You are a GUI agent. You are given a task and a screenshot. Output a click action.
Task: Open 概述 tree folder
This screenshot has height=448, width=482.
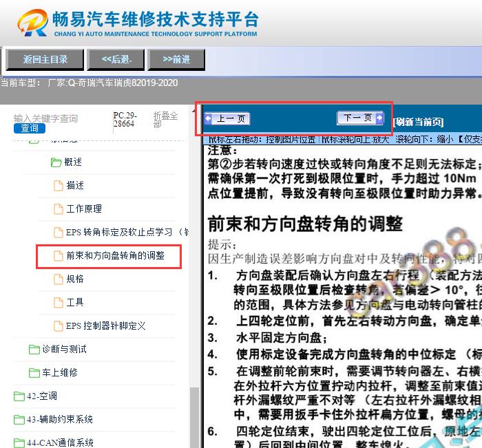pos(73,162)
